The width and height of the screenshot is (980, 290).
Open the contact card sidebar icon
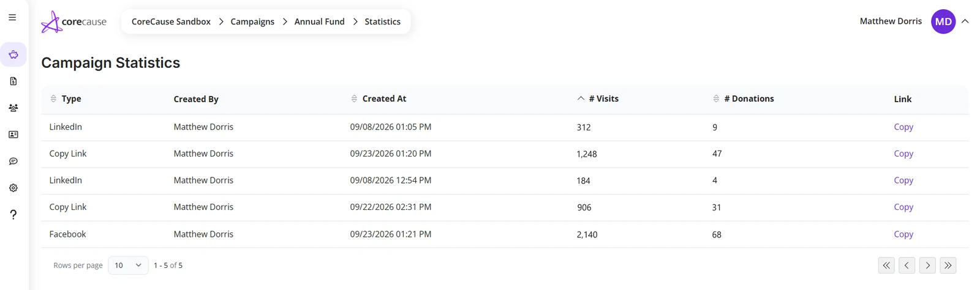click(13, 135)
